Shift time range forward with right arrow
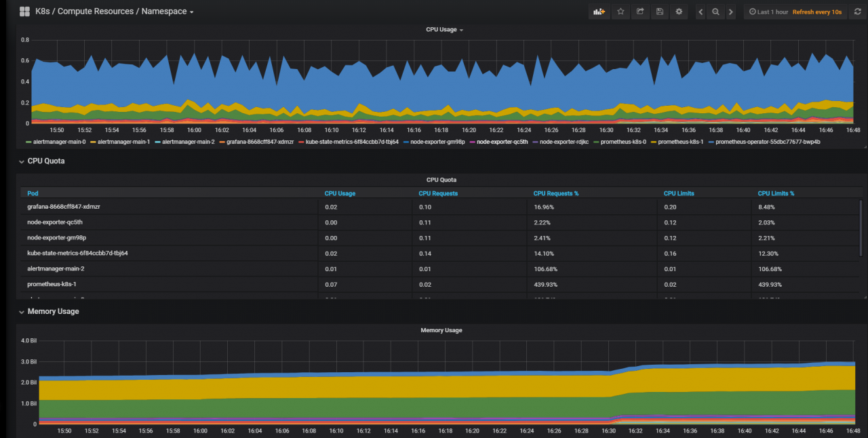This screenshot has height=438, width=868. point(730,12)
